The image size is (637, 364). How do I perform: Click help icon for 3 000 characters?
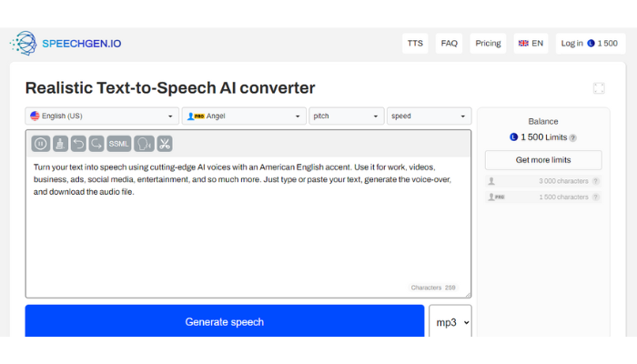[x=595, y=181]
